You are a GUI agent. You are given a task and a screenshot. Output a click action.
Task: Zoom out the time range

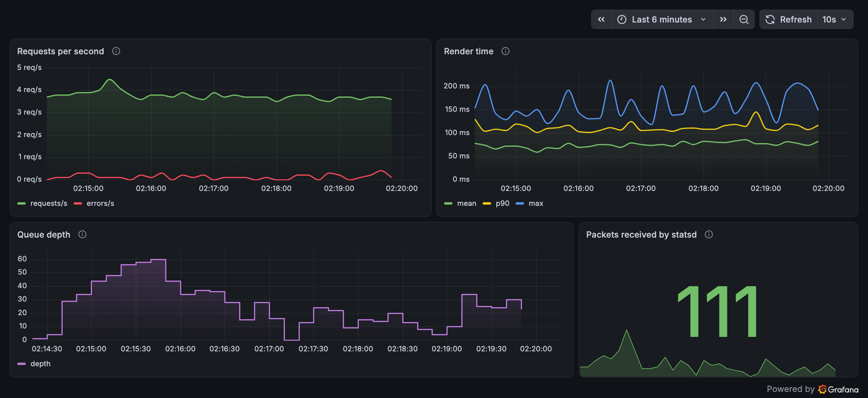pos(744,19)
